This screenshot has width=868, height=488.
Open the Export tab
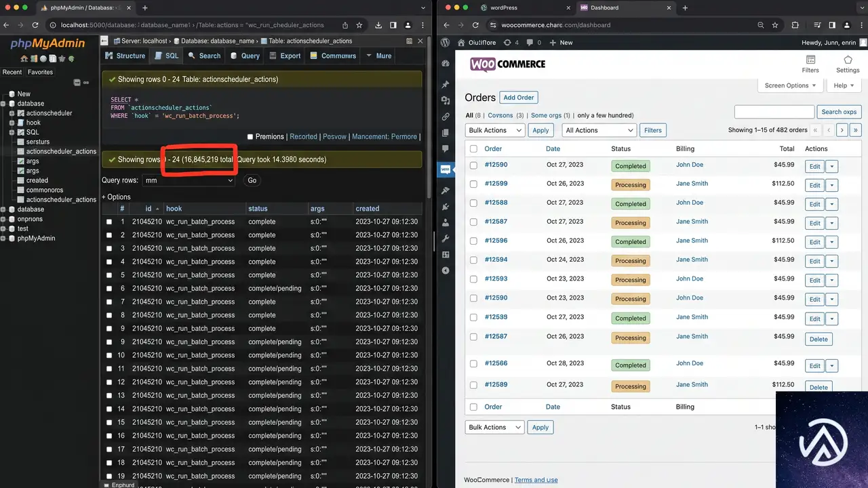coord(285,56)
